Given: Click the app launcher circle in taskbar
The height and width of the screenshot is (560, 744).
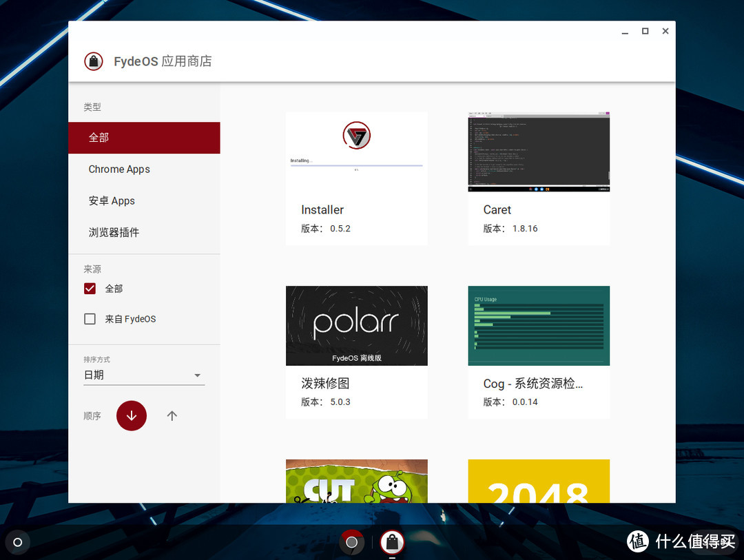Looking at the screenshot, I should [x=17, y=542].
